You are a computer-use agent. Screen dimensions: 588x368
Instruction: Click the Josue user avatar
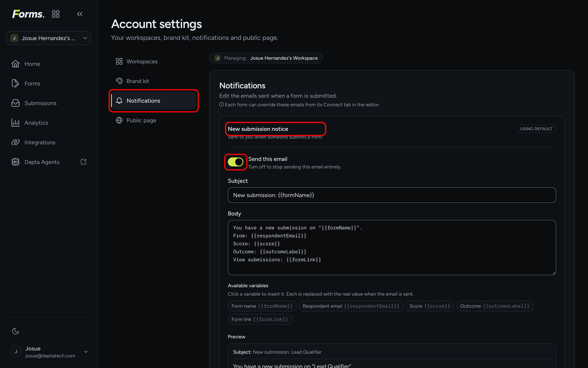[x=16, y=352]
